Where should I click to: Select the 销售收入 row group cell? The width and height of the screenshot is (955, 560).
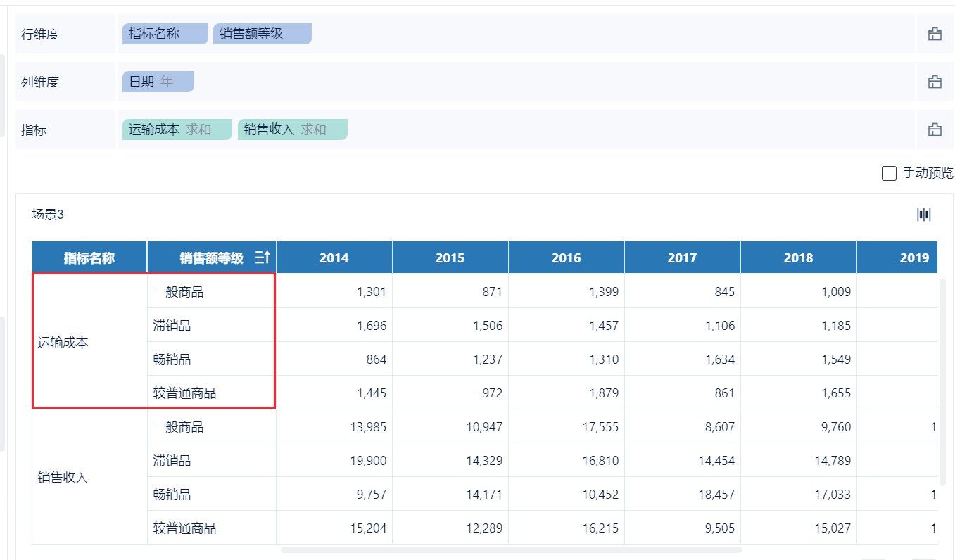pyautogui.click(x=63, y=478)
